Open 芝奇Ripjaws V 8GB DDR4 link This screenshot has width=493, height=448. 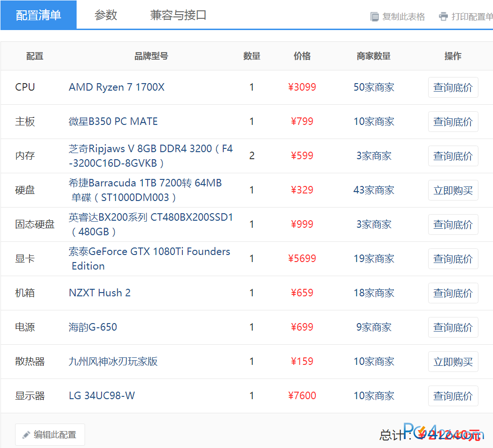click(x=150, y=155)
